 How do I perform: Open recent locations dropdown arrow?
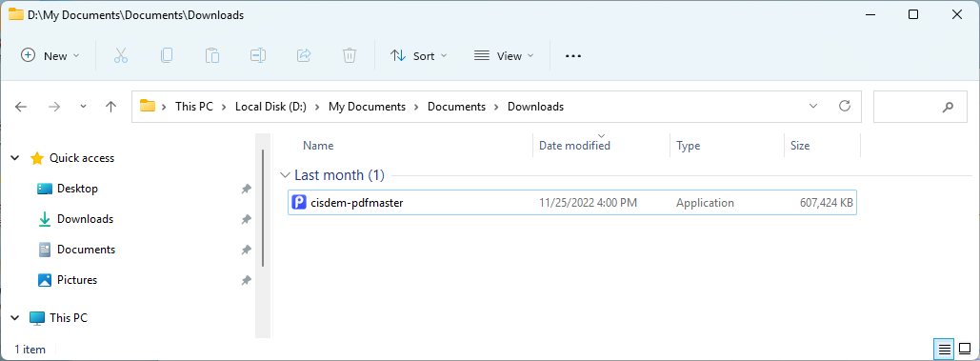(x=83, y=107)
